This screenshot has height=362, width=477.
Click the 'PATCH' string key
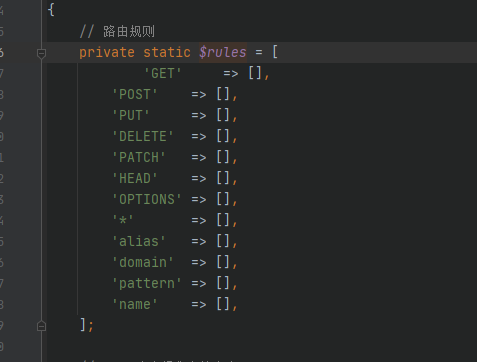pyautogui.click(x=139, y=157)
